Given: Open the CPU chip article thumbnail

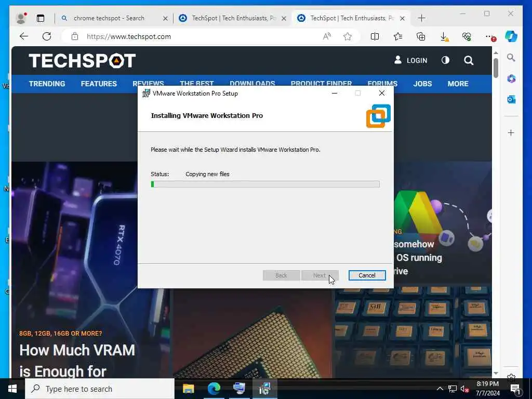Looking at the screenshot, I should [x=252, y=333].
